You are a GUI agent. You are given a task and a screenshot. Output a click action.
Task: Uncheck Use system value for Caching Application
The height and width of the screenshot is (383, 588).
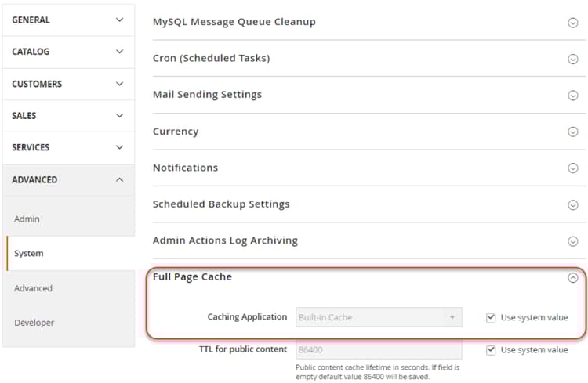491,318
